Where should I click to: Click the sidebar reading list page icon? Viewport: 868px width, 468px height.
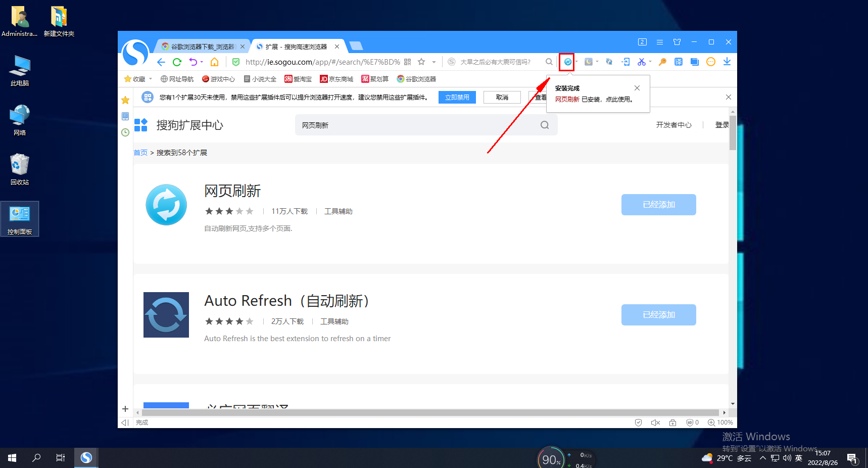[x=125, y=116]
